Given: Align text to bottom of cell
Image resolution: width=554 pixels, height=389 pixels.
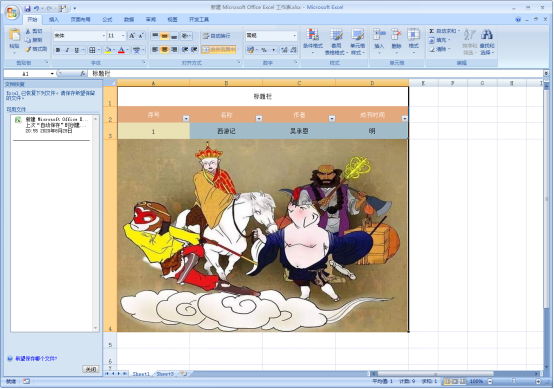Looking at the screenshot, I should [x=173, y=36].
